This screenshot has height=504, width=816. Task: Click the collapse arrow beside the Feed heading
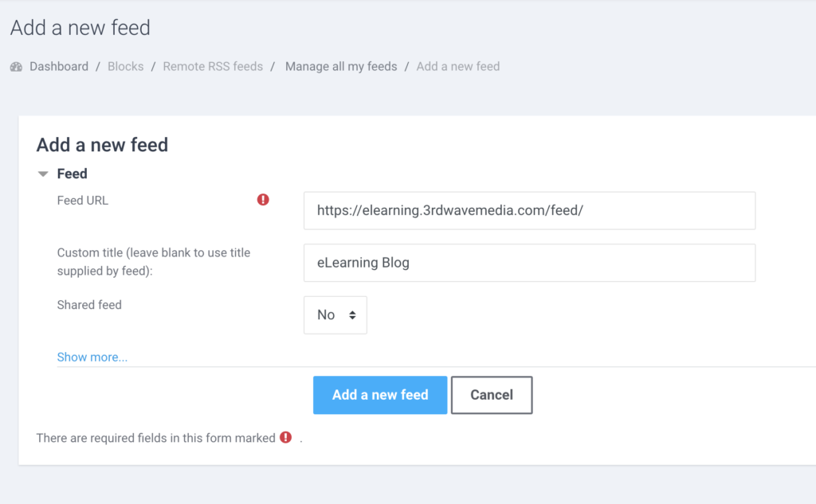[42, 173]
